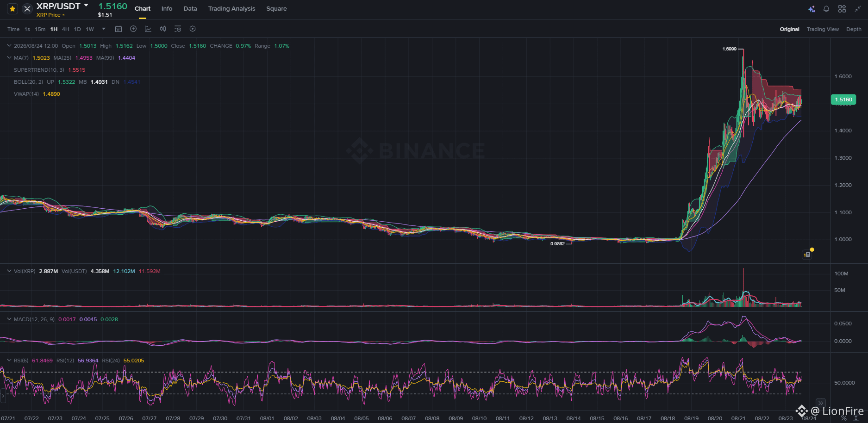Click the double-chevron scroll-to-latest button
The width and height of the screenshot is (868, 423).
[821, 403]
